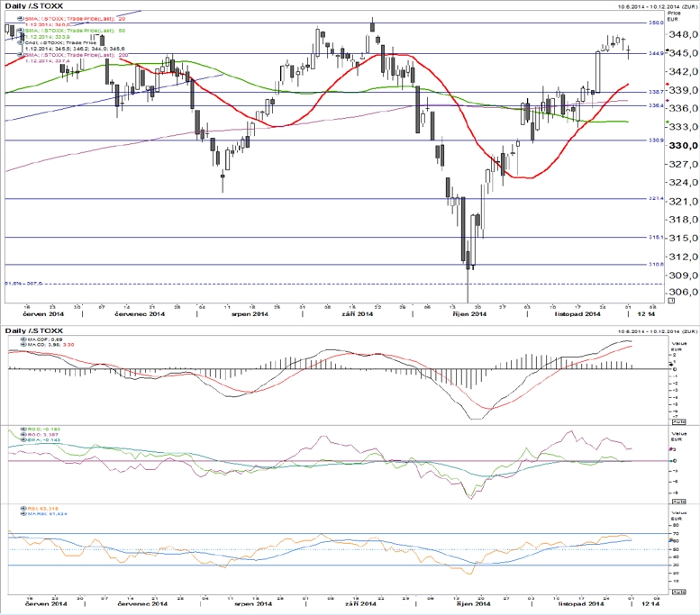Click the icon beside the RSI legend
The image size is (700, 615).
23,509
